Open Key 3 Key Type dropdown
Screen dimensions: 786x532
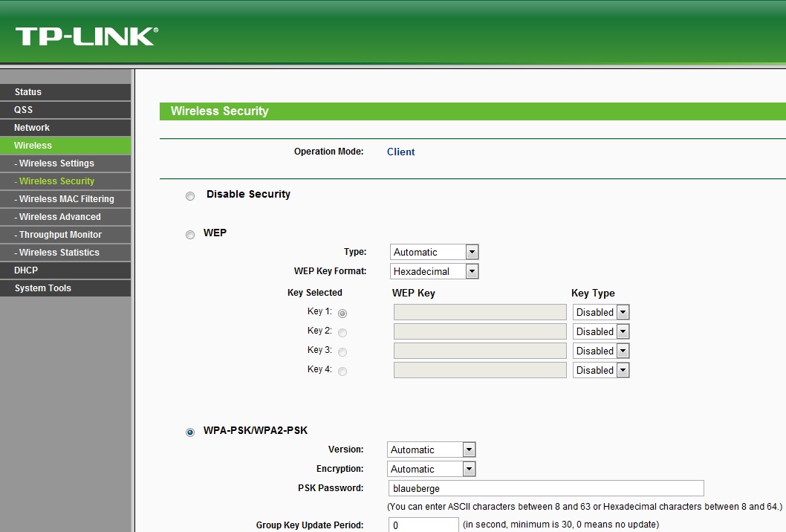(x=601, y=351)
